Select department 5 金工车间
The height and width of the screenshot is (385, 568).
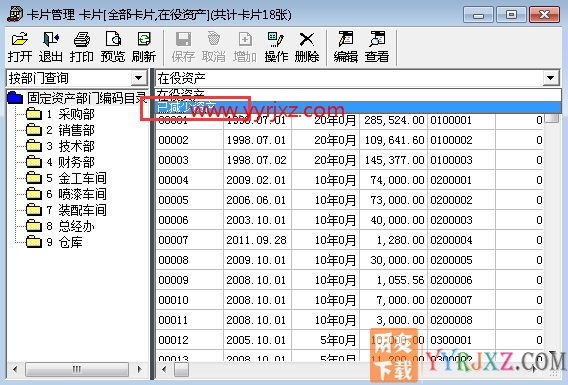click(x=76, y=178)
